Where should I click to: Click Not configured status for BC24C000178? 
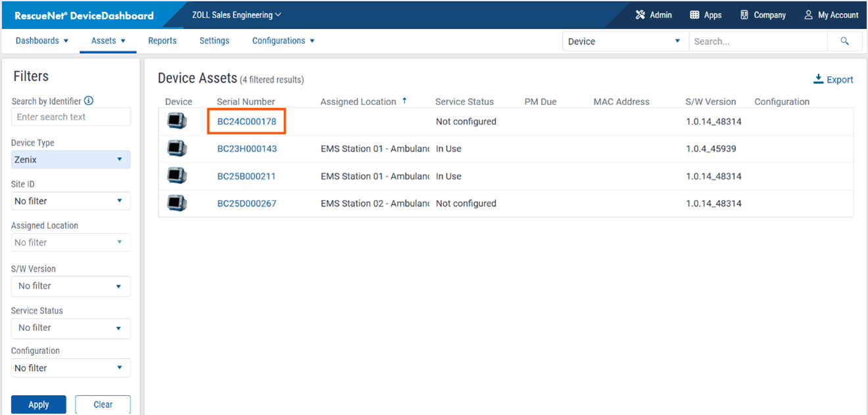[x=466, y=122]
